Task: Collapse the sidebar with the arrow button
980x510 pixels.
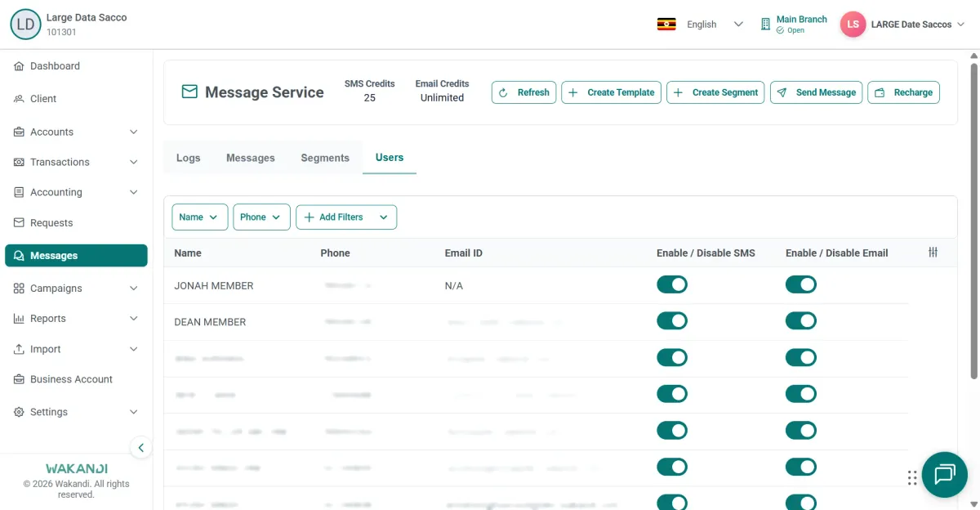Action: pos(140,447)
